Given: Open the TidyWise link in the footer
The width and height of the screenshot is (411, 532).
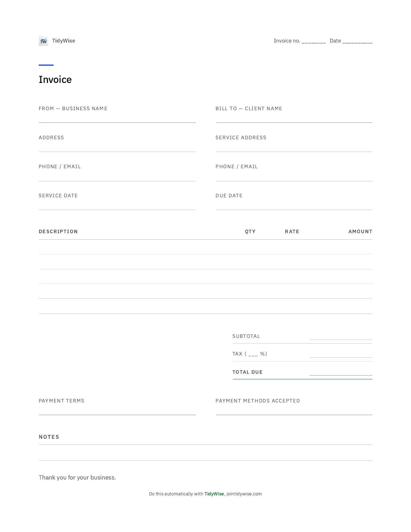Looking at the screenshot, I should tap(214, 494).
